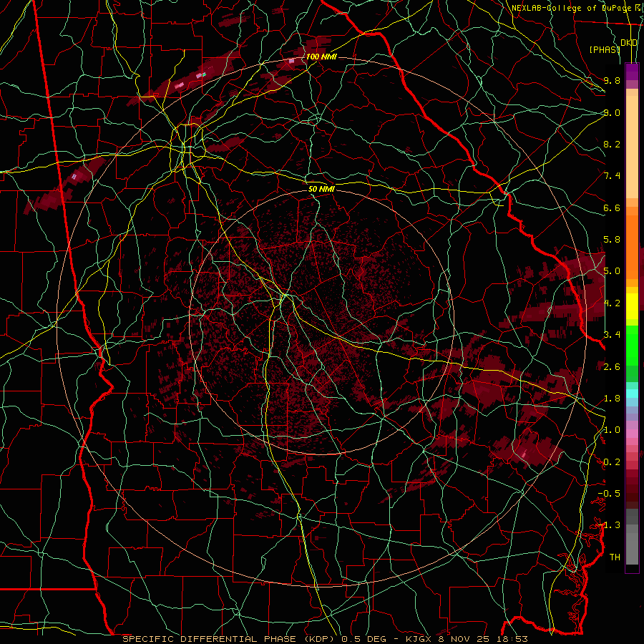The width and height of the screenshot is (644, 644).
Task: Click the cyan band of the color scale
Action: pyautogui.click(x=632, y=394)
